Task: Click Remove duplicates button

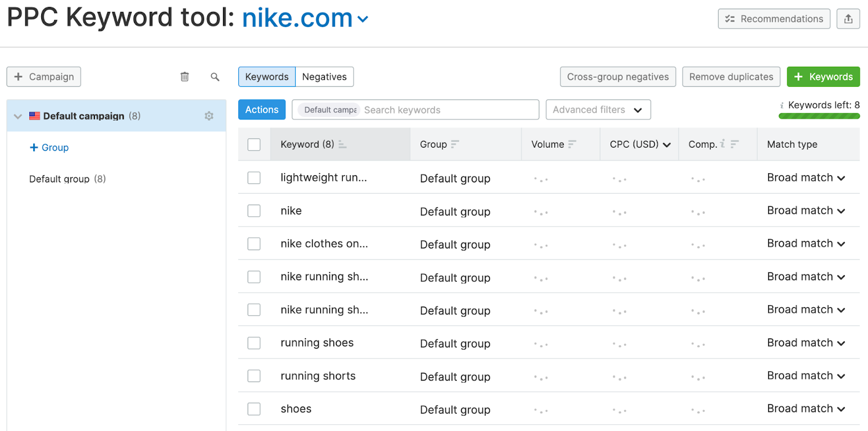Action: click(731, 77)
